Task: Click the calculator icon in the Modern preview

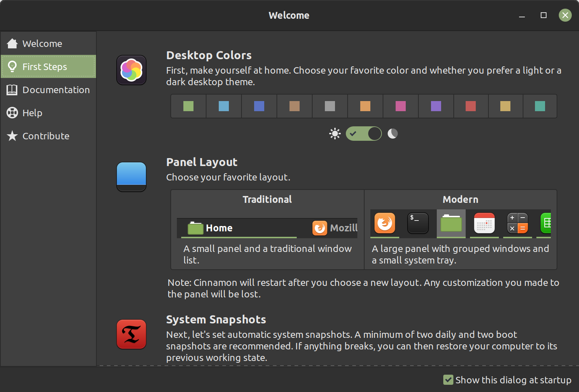Action: pos(517,224)
